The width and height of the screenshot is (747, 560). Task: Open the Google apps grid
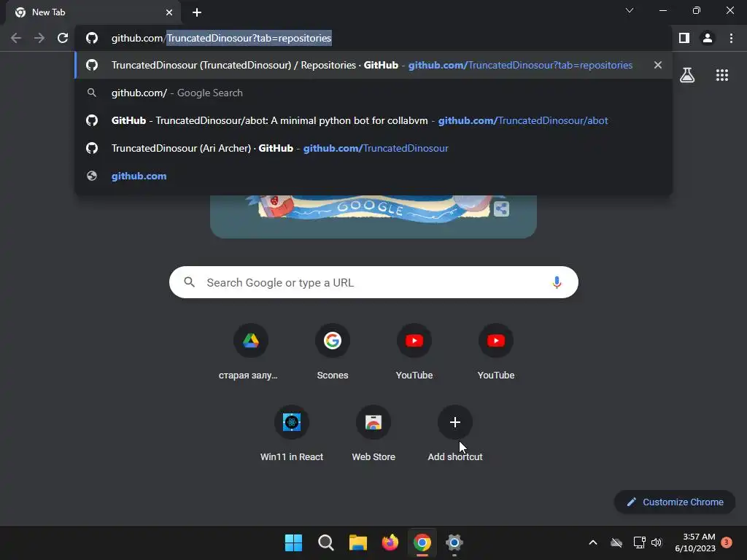pos(722,75)
